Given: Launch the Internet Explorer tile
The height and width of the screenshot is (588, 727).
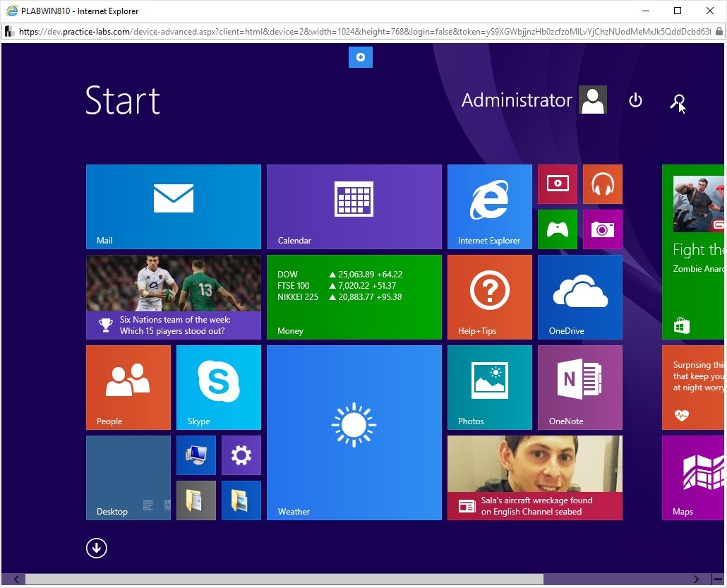Looking at the screenshot, I should tap(490, 207).
